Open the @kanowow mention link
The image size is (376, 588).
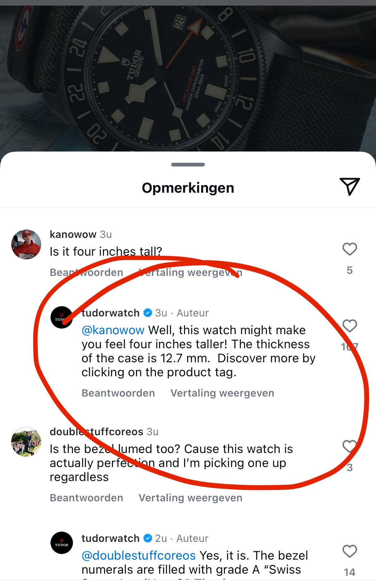(x=113, y=330)
